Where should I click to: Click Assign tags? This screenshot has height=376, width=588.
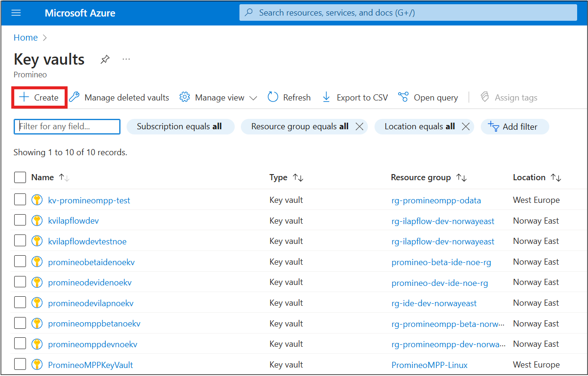coord(509,98)
